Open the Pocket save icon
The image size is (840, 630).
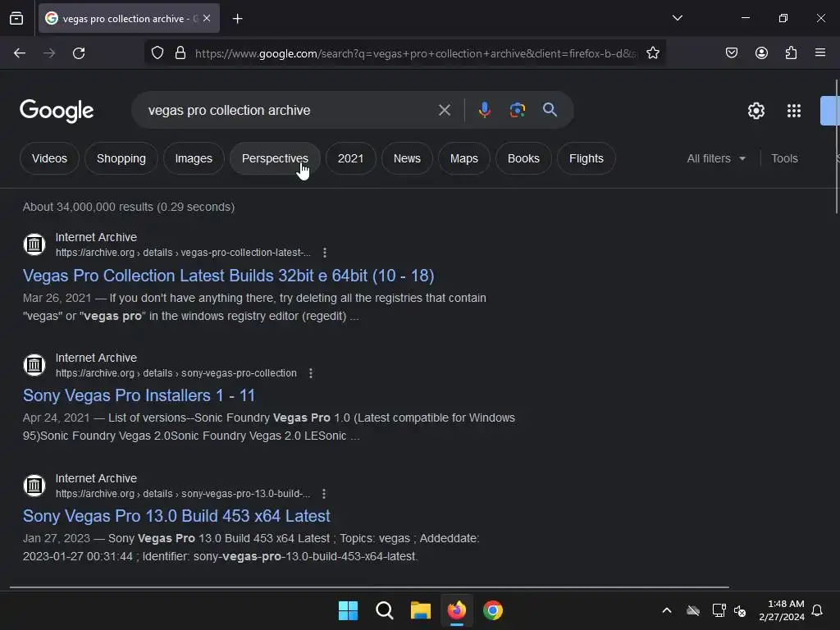[x=732, y=53]
